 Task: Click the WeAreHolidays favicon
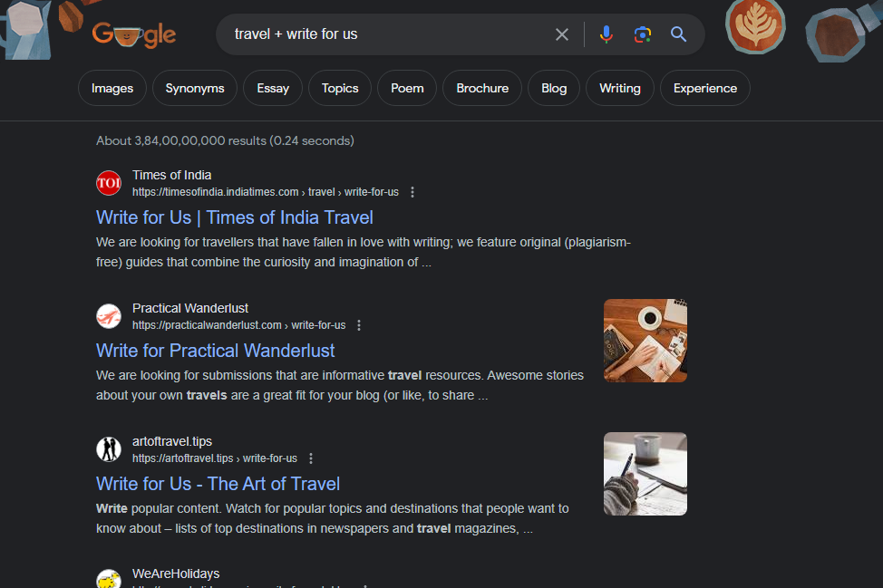(x=109, y=579)
